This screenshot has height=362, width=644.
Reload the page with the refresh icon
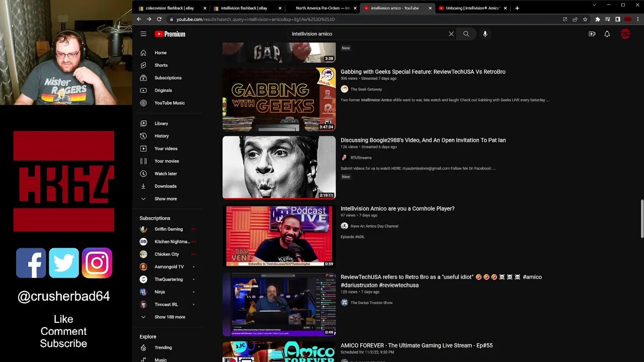point(159,19)
